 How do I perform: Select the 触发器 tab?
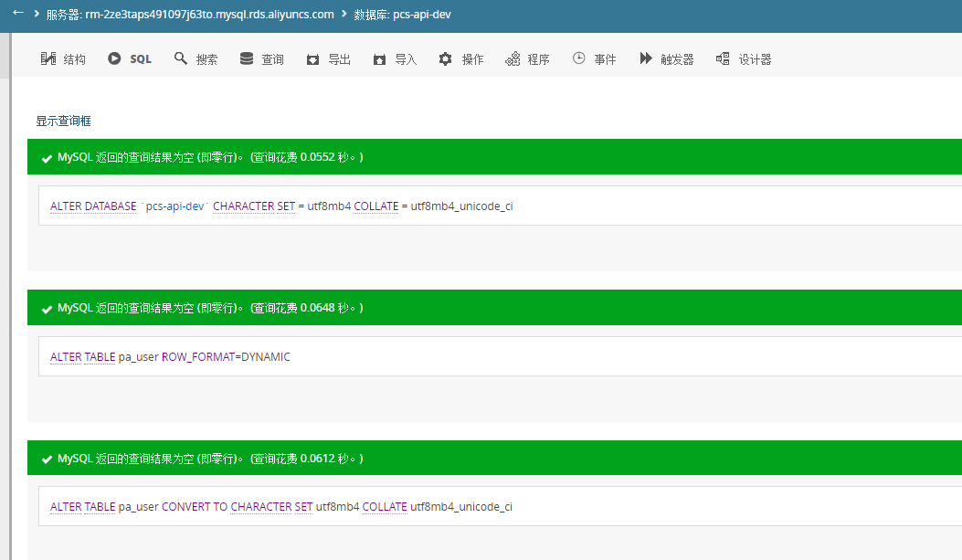point(667,58)
